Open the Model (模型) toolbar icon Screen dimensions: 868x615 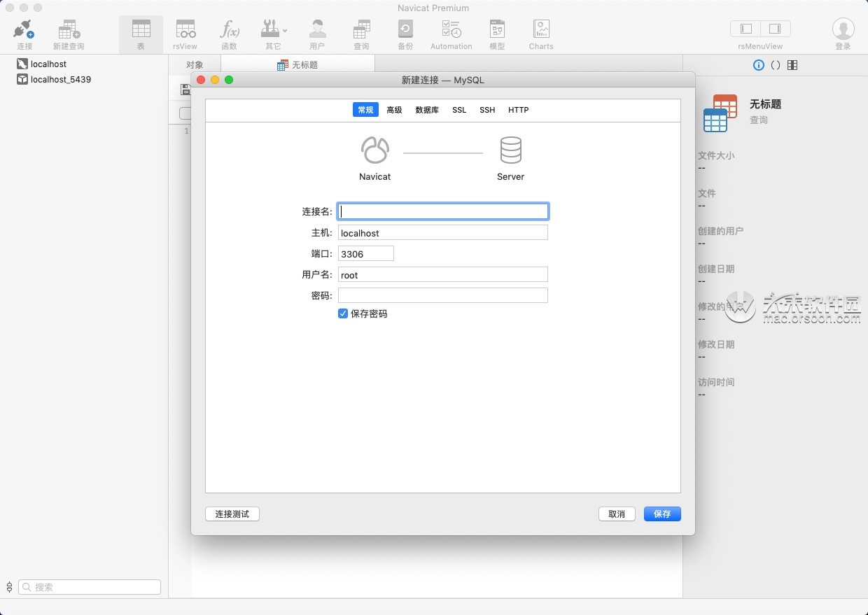497,29
